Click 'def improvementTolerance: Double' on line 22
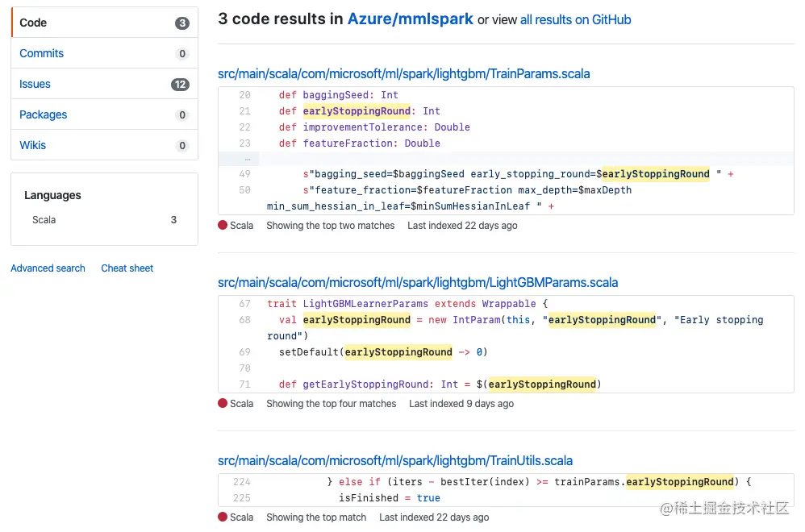The image size is (805, 532). tap(374, 127)
